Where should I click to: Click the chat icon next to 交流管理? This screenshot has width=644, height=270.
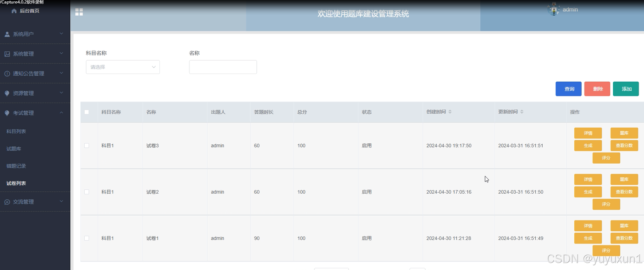pyautogui.click(x=7, y=202)
